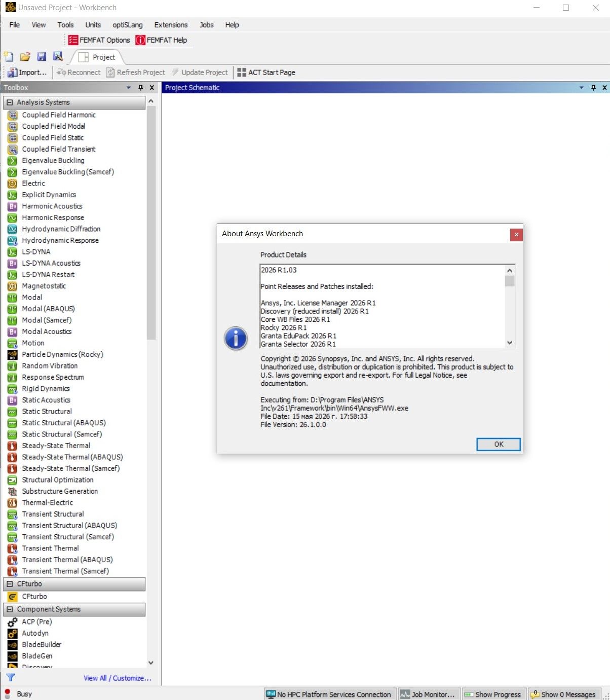Open the Project Schematic panel dropdown arrow
Screen dimensions: 610x700
pos(582,88)
